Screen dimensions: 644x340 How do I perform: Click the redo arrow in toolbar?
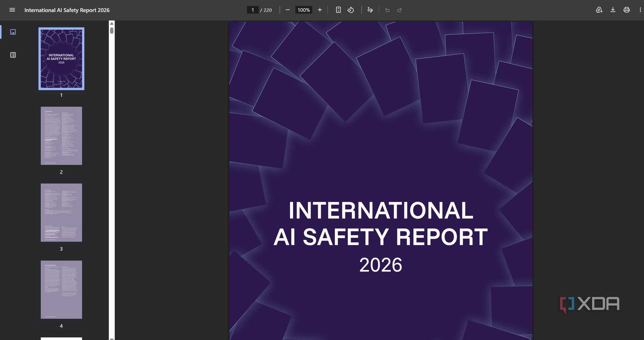[400, 10]
